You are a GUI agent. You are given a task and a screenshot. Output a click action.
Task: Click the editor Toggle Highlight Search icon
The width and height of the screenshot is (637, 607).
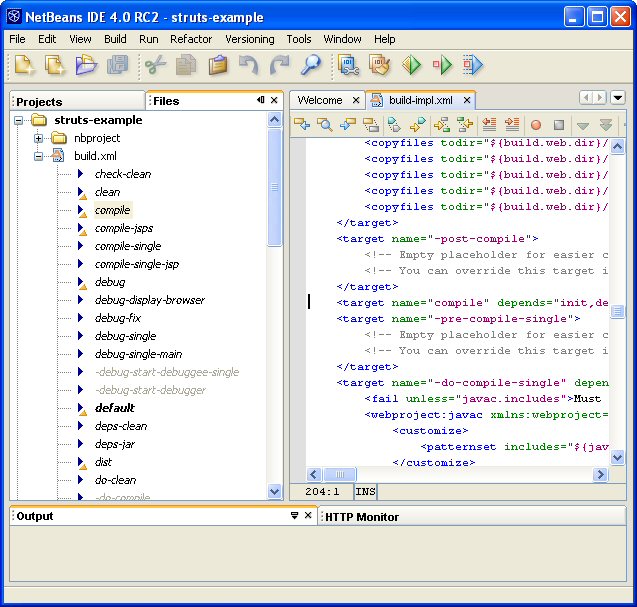click(x=371, y=124)
